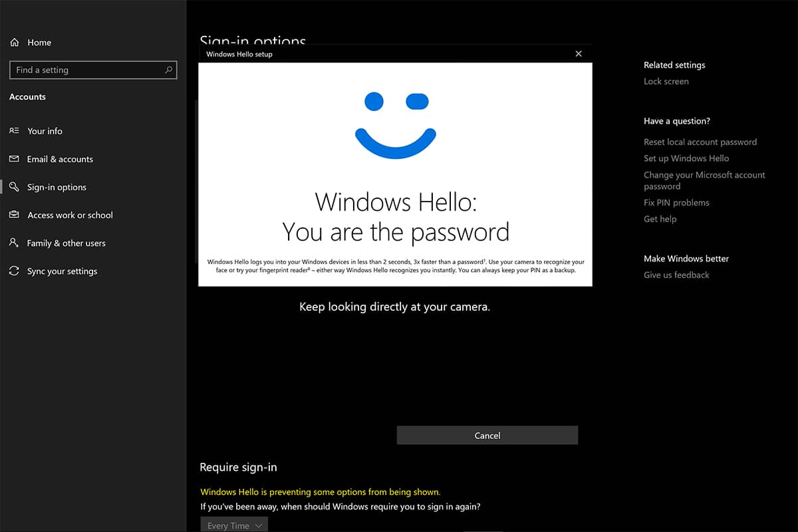Image resolution: width=798 pixels, height=532 pixels.
Task: Click the Your info person icon
Action: click(x=14, y=131)
